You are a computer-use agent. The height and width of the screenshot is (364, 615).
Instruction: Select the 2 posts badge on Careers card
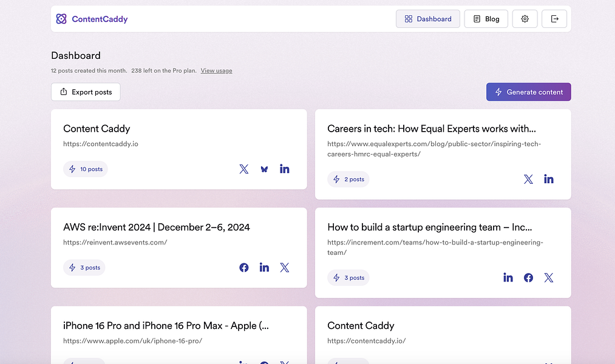pyautogui.click(x=348, y=179)
